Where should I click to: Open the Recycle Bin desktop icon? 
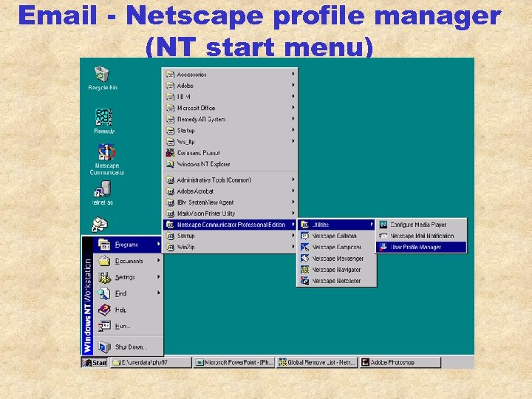pyautogui.click(x=102, y=74)
